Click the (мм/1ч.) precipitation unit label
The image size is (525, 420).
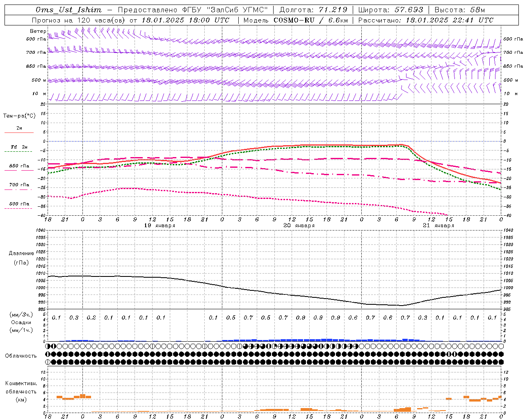point(21,330)
